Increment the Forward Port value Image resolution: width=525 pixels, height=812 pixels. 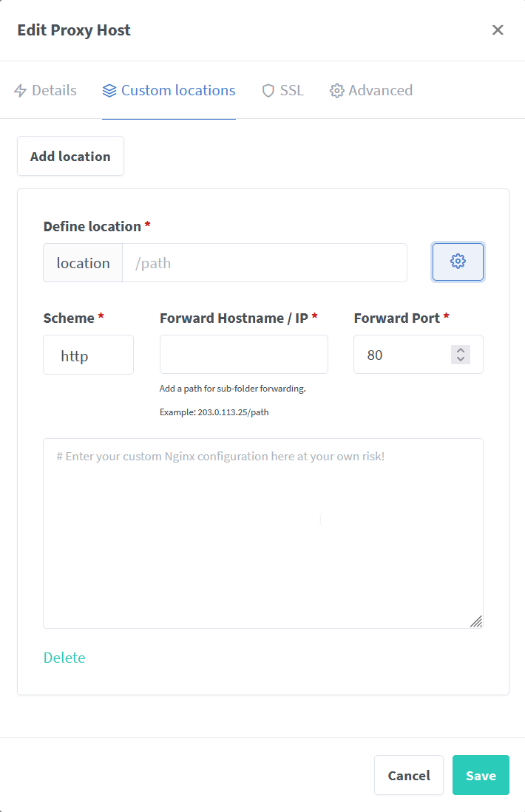pyautogui.click(x=460, y=349)
